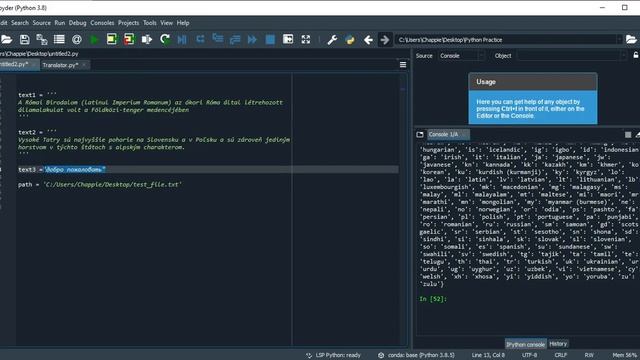Screen dimensions: 640x360
Task: Start debugging with the debug file icon
Action: point(182,40)
